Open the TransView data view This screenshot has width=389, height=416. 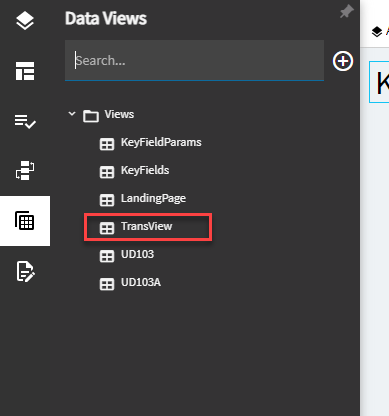[x=146, y=226]
